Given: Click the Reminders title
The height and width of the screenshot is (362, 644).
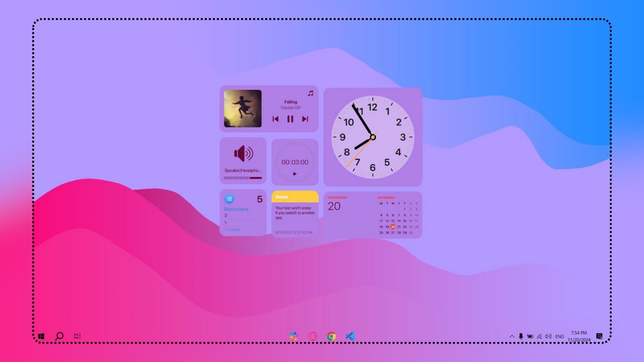Looking at the screenshot, I should [x=236, y=209].
